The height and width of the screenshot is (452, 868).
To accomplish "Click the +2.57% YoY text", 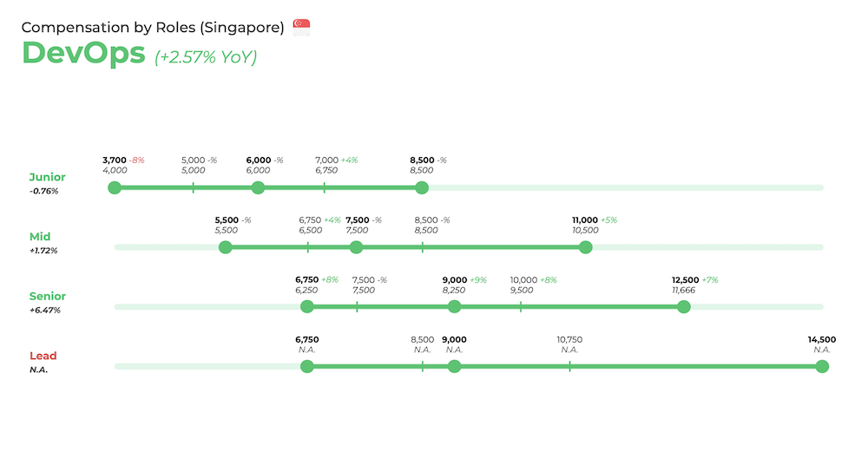I will pyautogui.click(x=206, y=57).
